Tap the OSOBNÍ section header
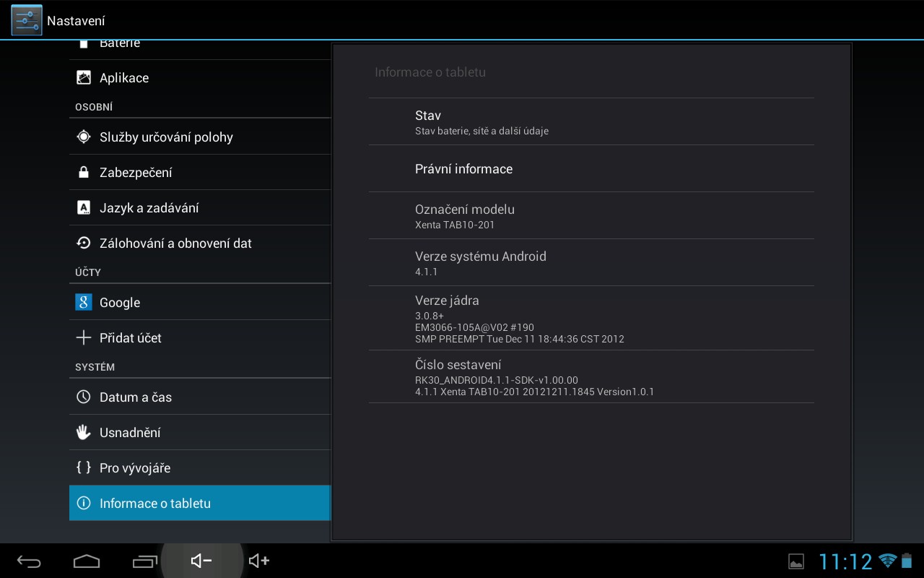 [x=94, y=107]
